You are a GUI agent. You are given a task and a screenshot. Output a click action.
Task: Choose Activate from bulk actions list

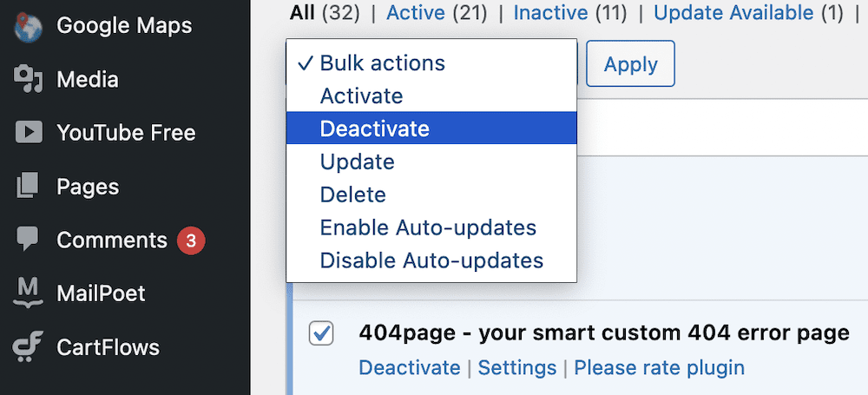[361, 95]
